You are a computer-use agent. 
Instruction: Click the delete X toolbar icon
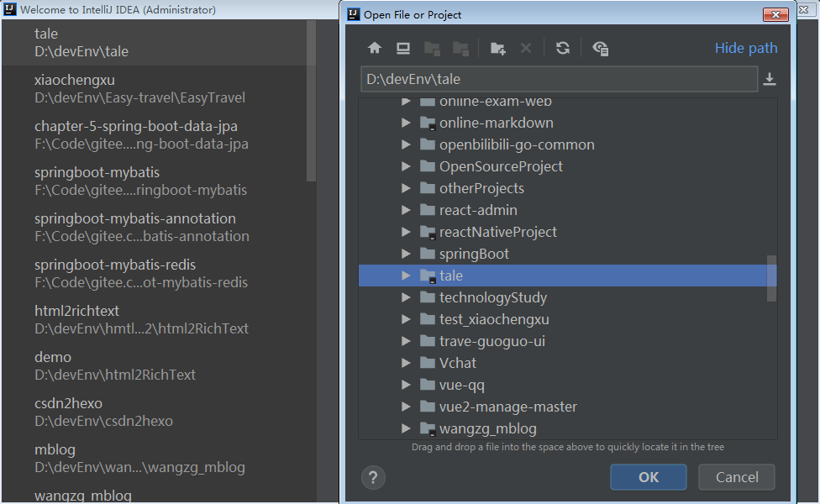pyautogui.click(x=526, y=49)
